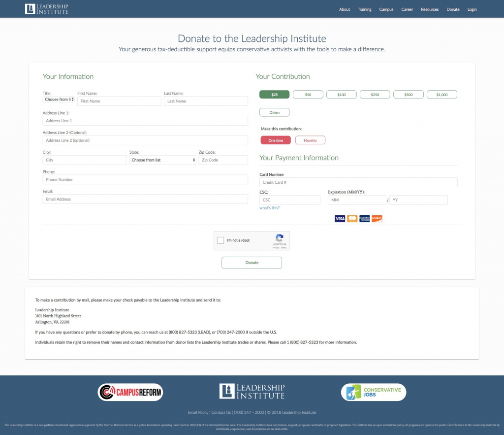This screenshot has width=504, height=435.
Task: Open the Conservative Jobs footer logo
Action: pos(374,392)
